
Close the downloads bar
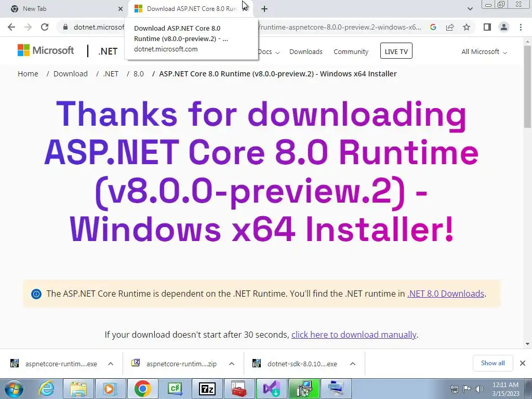523,363
